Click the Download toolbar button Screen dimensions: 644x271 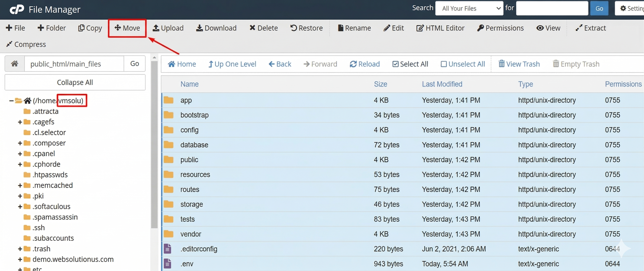pyautogui.click(x=216, y=28)
